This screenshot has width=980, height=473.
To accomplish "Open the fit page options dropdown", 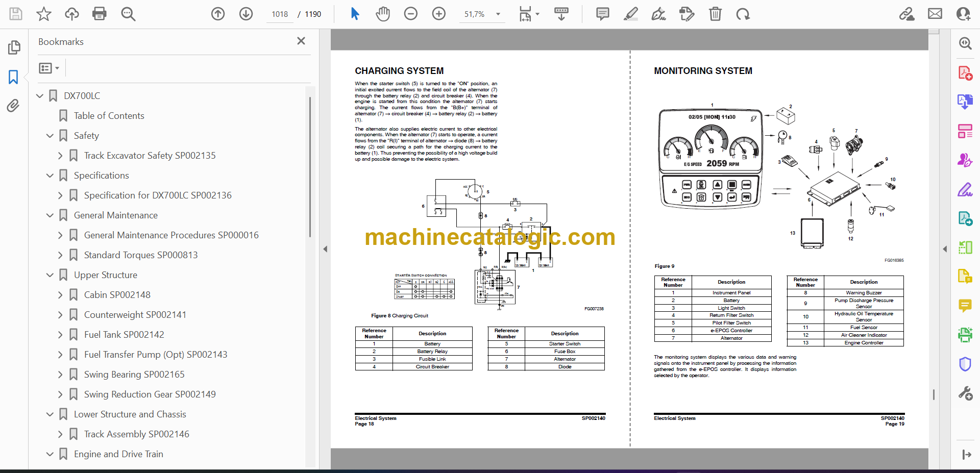I will [529, 14].
